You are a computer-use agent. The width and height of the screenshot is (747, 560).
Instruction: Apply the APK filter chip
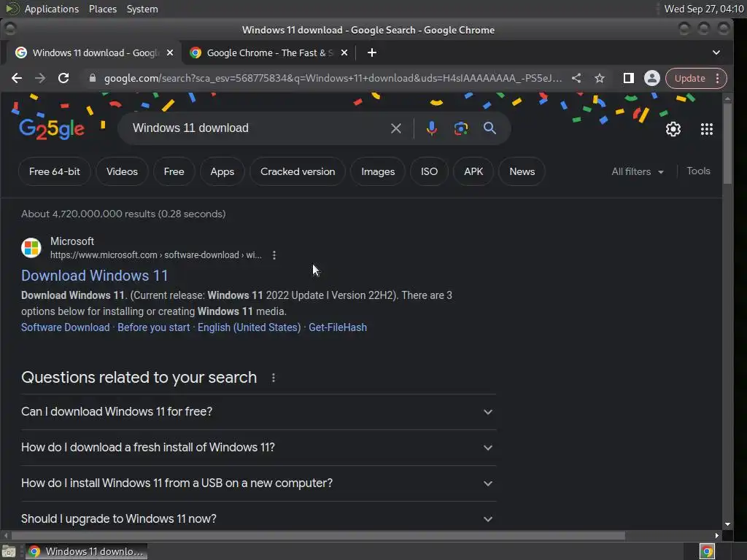tap(473, 171)
